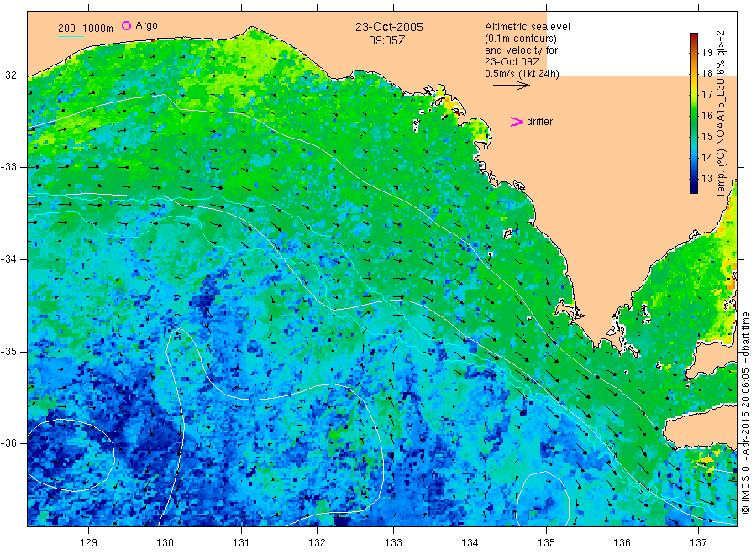Viewport: 756px width, 554px height.
Task: Click the colorbar value 14
Action: [706, 158]
